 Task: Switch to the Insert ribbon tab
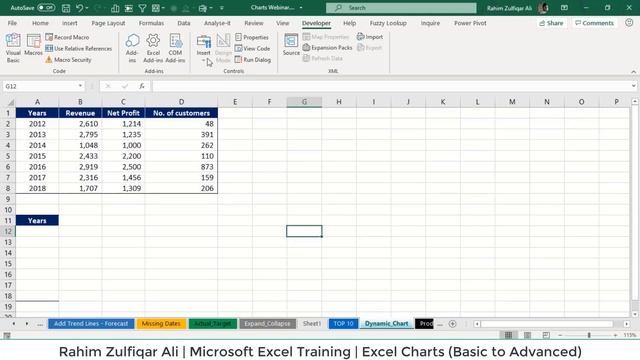69,23
